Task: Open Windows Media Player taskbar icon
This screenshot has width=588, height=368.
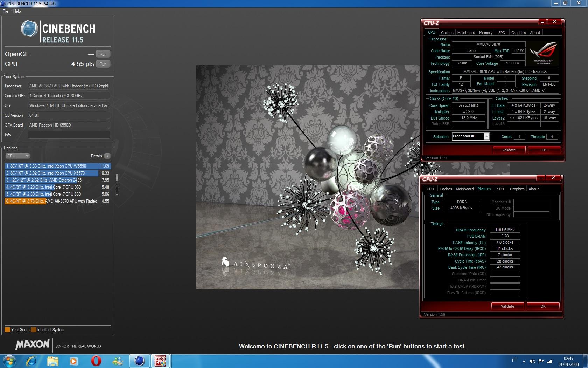Action: 74,361
